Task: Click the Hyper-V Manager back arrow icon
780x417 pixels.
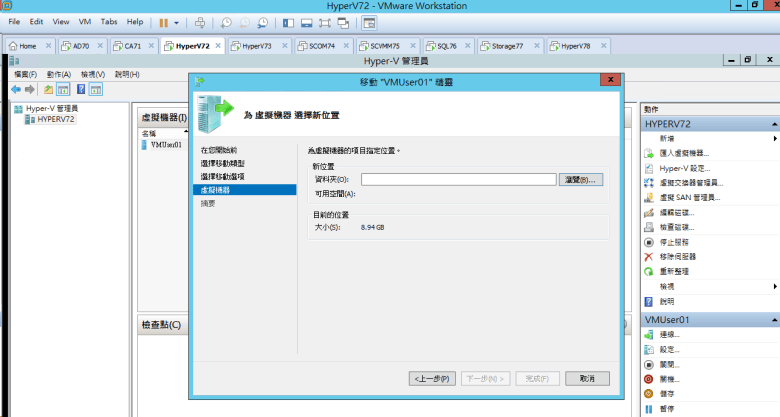Action: [16, 89]
